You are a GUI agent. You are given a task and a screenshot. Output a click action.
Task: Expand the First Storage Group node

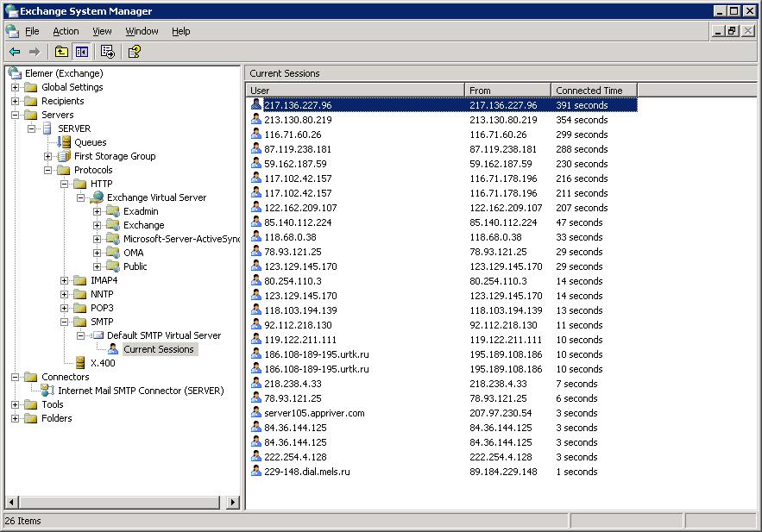pyautogui.click(x=47, y=156)
